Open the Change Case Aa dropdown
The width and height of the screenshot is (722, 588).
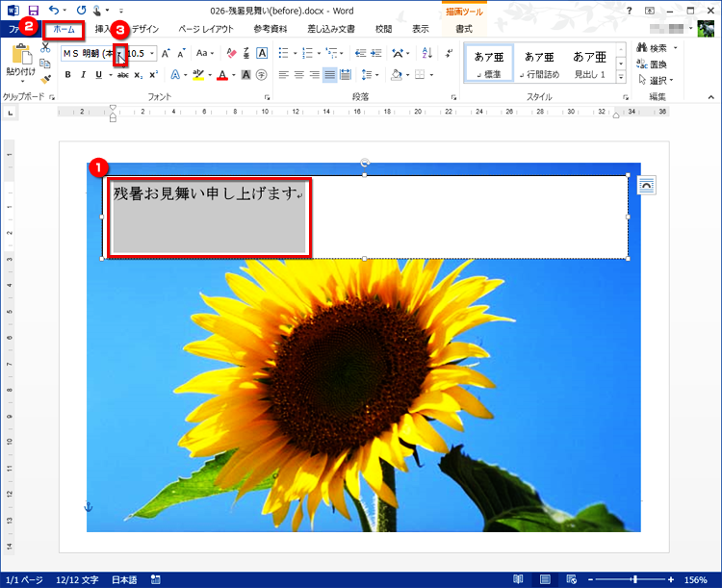point(205,54)
